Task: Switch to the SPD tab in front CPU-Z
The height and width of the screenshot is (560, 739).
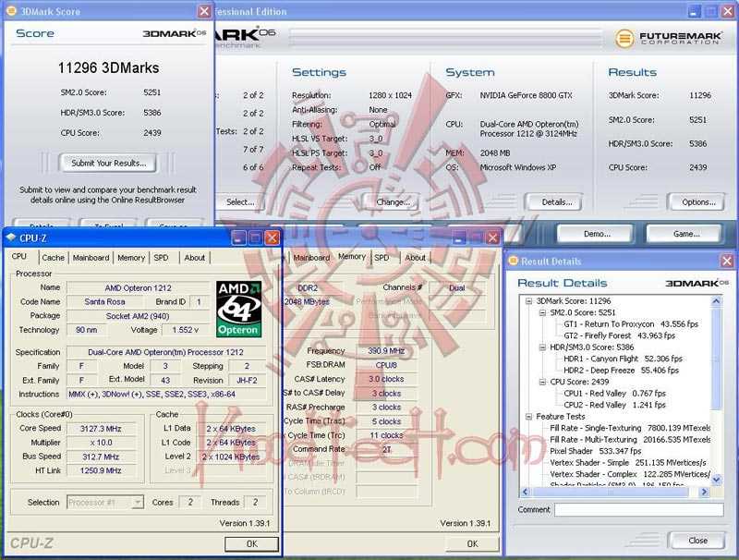Action: pyautogui.click(x=161, y=258)
